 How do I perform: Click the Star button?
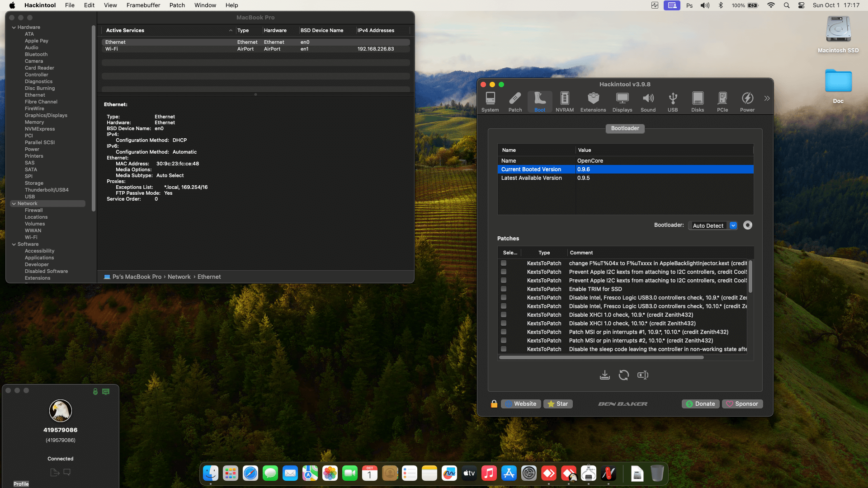[x=558, y=404]
